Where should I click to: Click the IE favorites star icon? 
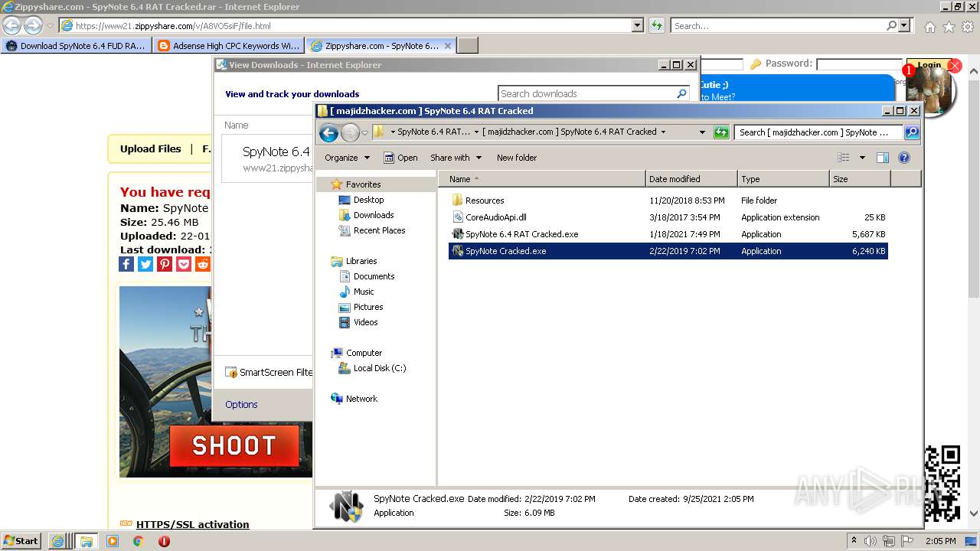[949, 27]
